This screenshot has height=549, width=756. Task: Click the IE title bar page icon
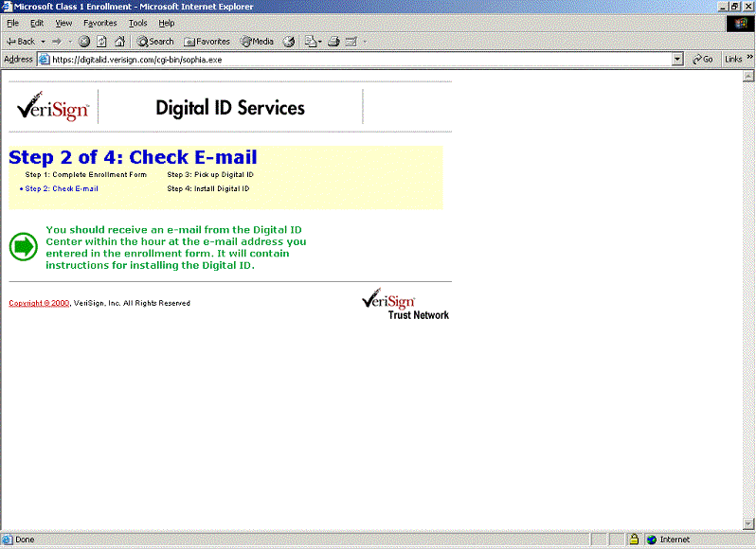(x=7, y=7)
